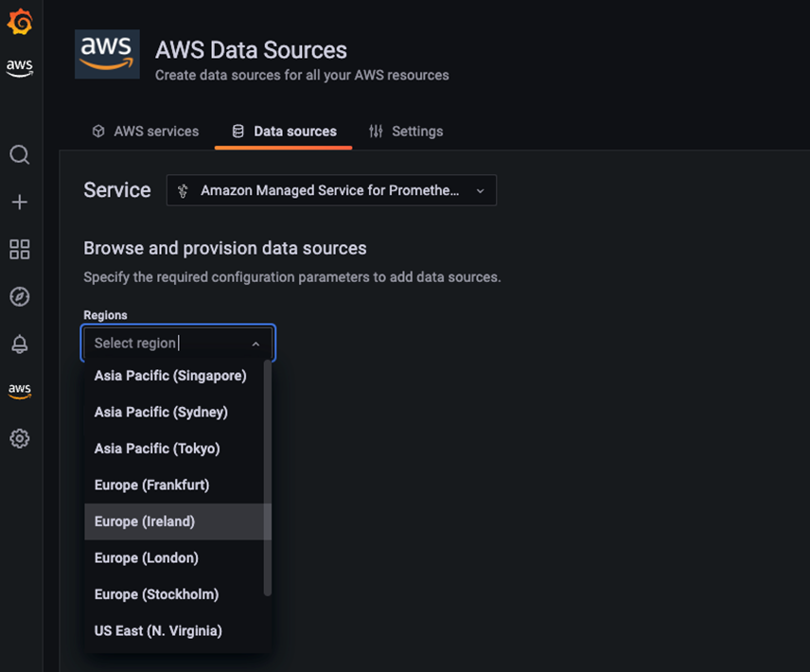Image resolution: width=810 pixels, height=672 pixels.
Task: Click 'Create data sources for all your AWS resources'
Action: tap(302, 76)
